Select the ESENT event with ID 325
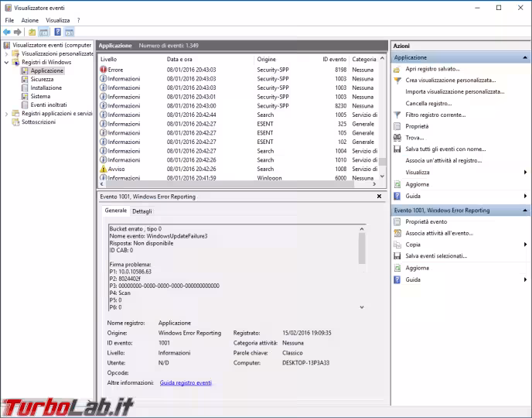Viewport: 532px width, 418px height. pos(238,124)
